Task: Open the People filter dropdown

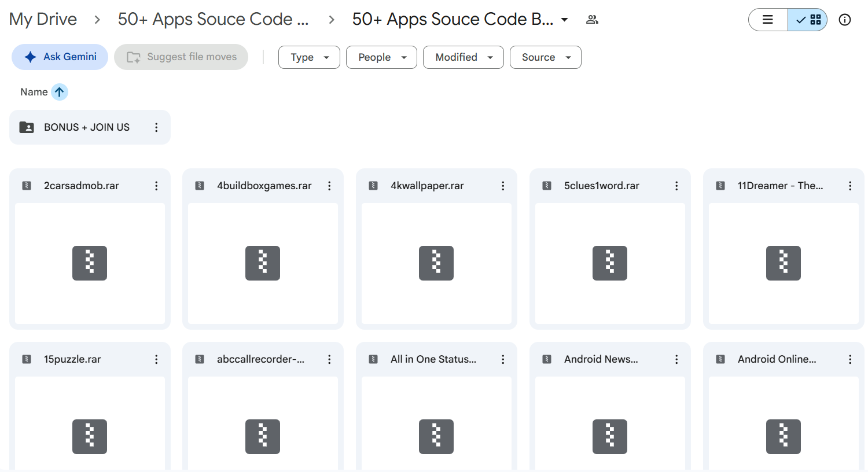Action: click(x=381, y=57)
